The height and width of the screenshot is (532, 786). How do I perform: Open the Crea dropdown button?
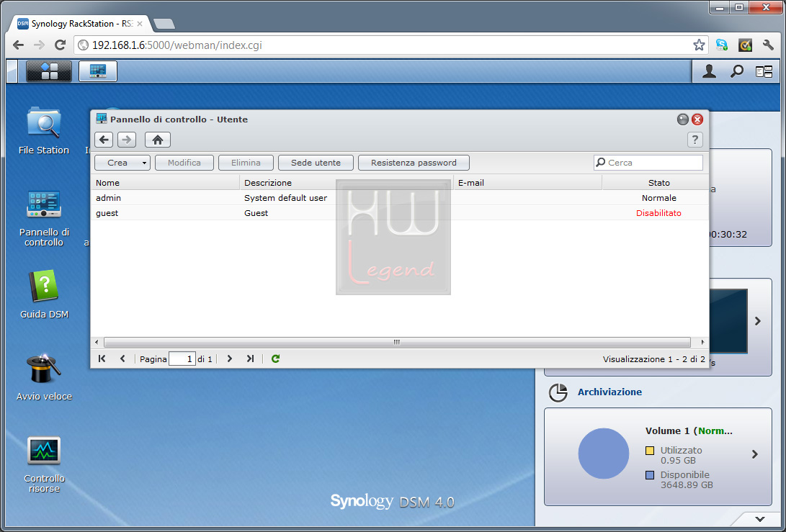[122, 163]
